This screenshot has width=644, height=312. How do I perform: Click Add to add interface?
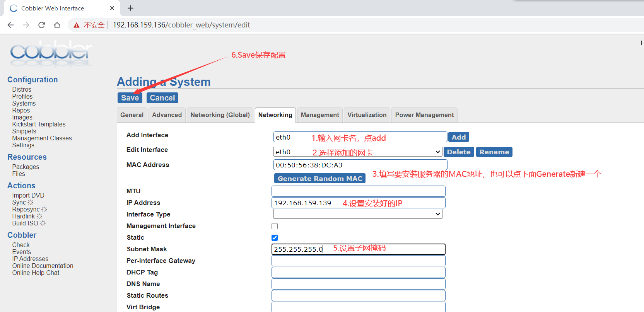(459, 137)
